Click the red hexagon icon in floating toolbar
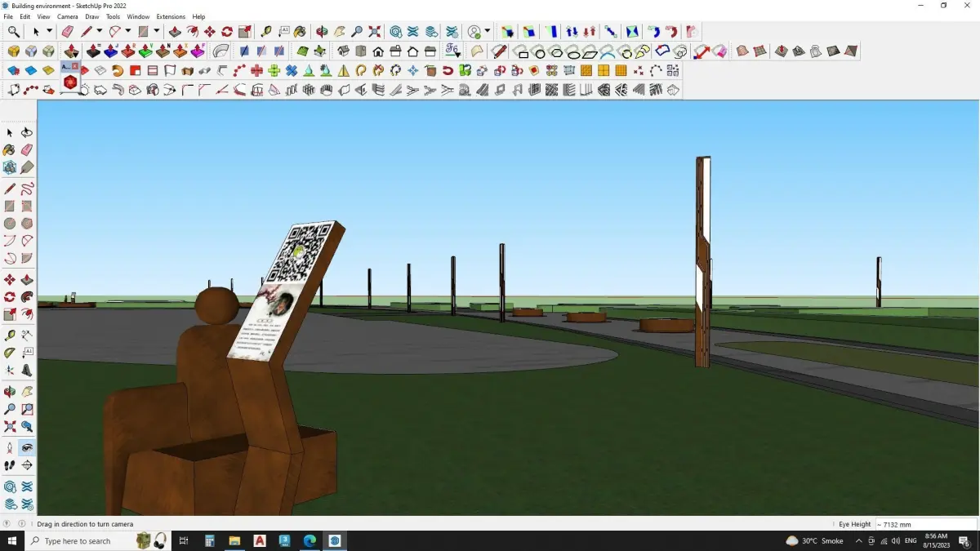The width and height of the screenshot is (980, 551). 70,82
